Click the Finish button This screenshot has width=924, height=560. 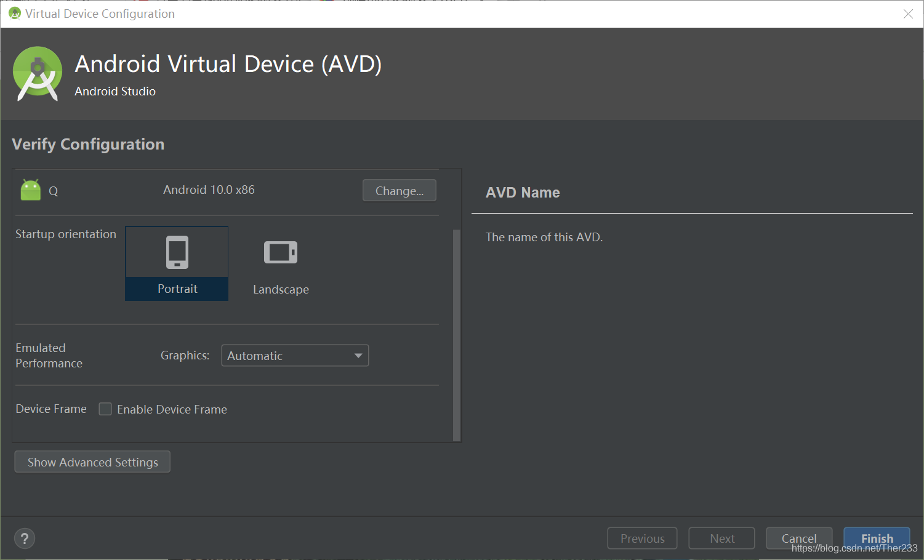click(x=877, y=538)
